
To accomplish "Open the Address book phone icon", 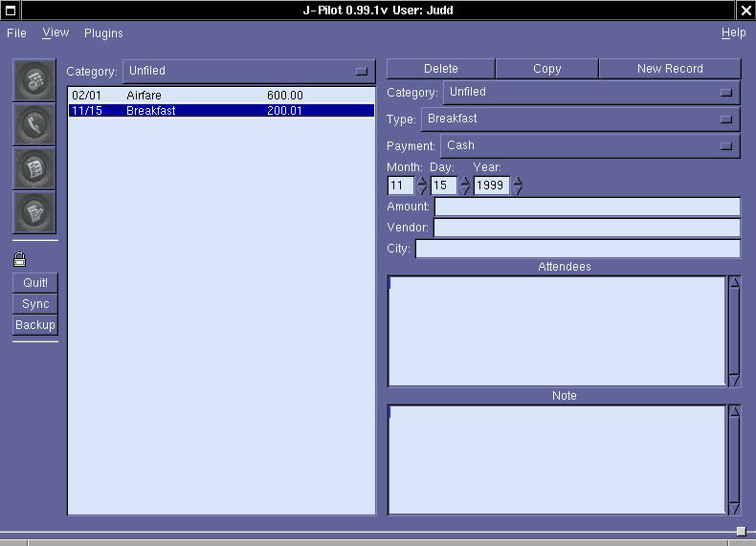I will (x=34, y=123).
